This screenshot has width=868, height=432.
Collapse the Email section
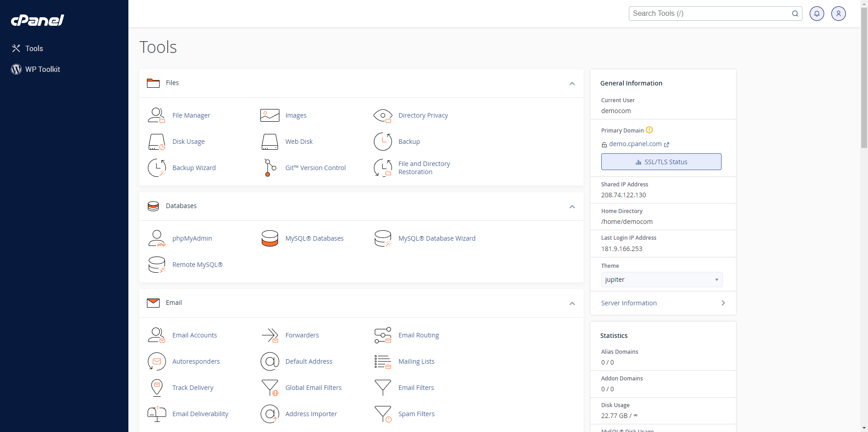pos(572,304)
